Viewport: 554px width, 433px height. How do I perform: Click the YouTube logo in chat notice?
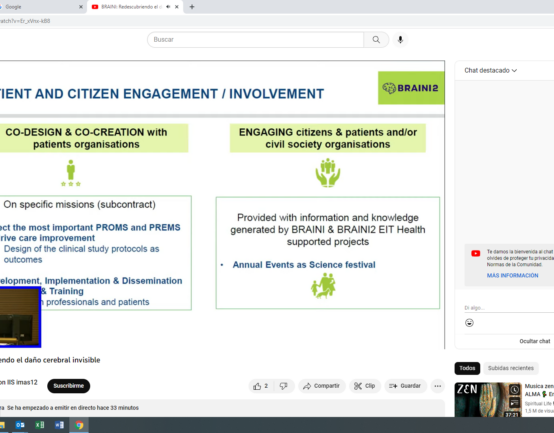476,254
